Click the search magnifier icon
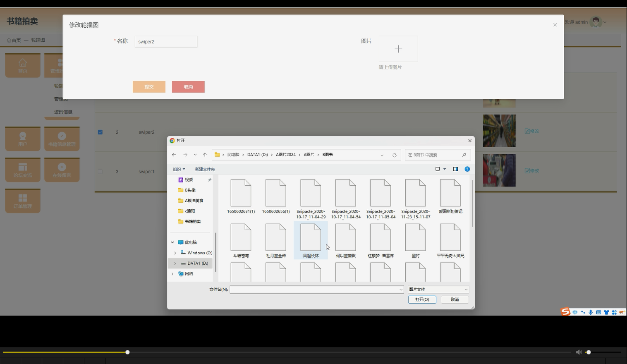627x364 pixels. click(464, 155)
